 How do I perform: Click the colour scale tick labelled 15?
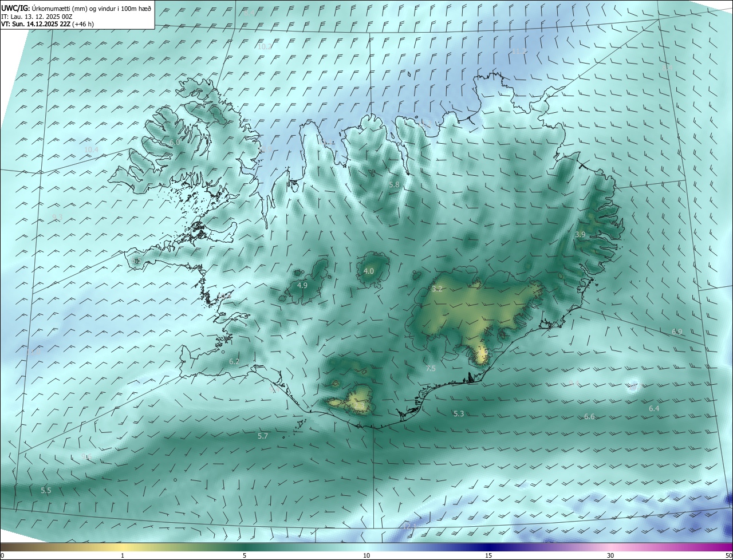click(x=488, y=556)
